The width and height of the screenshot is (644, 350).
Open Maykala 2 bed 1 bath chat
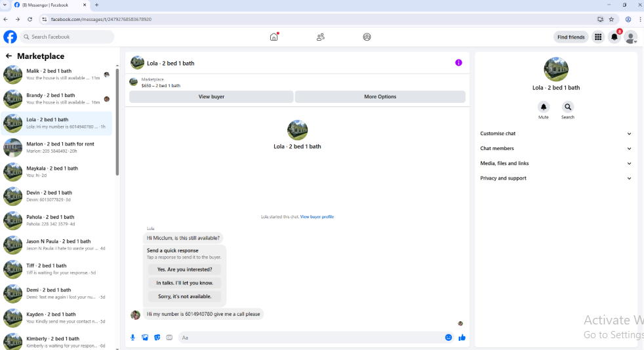pos(56,172)
